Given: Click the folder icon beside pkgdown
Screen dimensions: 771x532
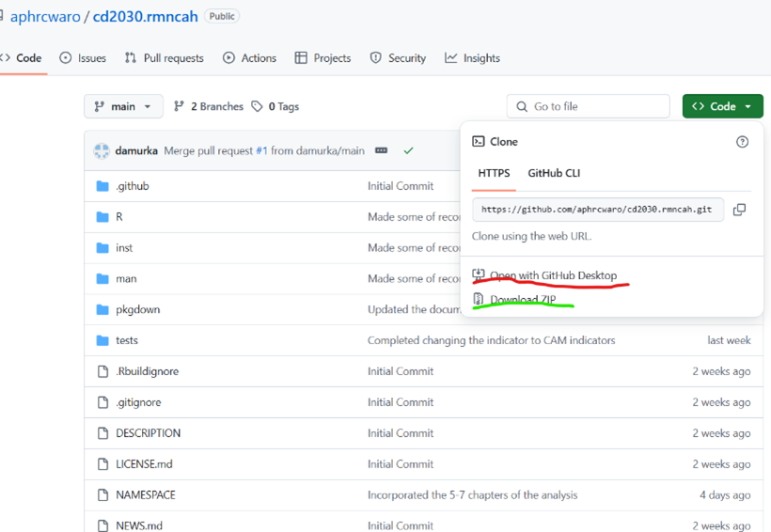Looking at the screenshot, I should 102,310.
